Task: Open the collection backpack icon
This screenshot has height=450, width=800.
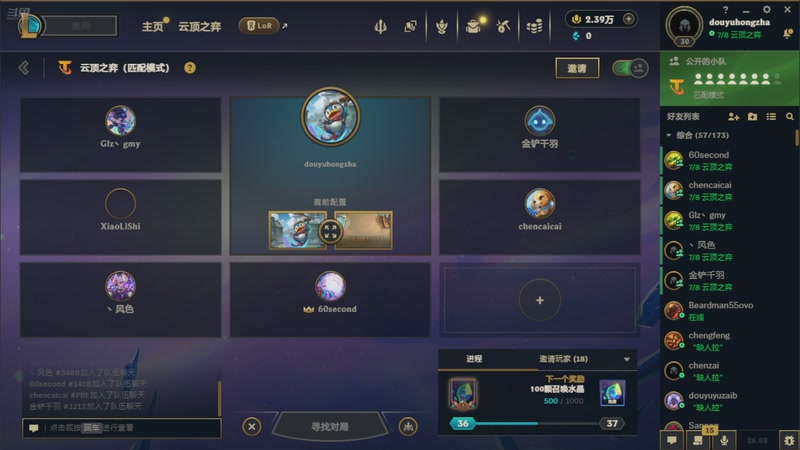Action: pyautogui.click(x=474, y=26)
